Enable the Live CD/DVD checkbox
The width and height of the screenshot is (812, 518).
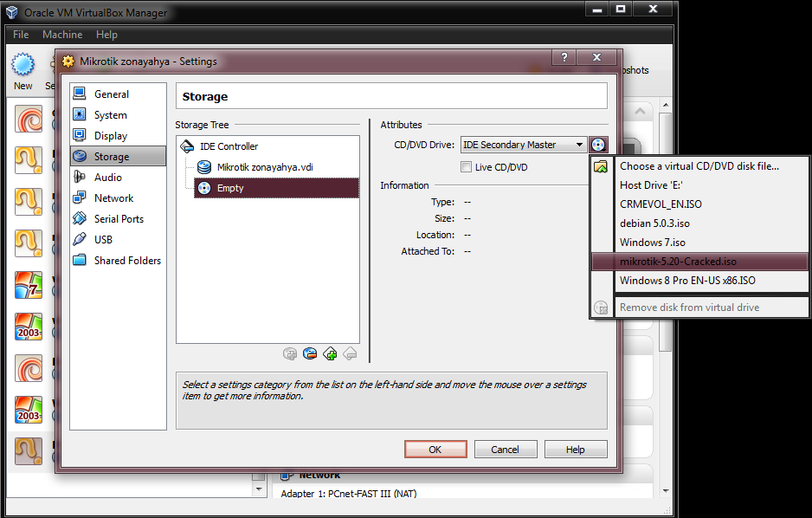pyautogui.click(x=466, y=167)
